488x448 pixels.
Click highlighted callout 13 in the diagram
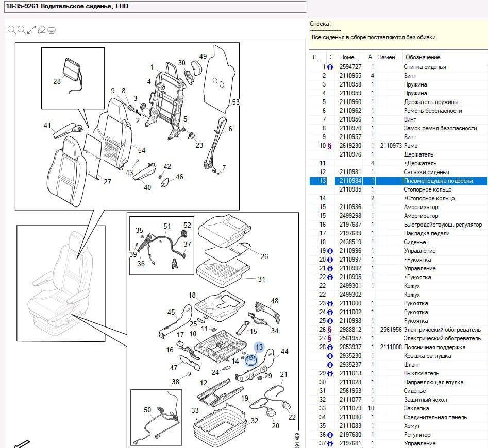point(259,348)
